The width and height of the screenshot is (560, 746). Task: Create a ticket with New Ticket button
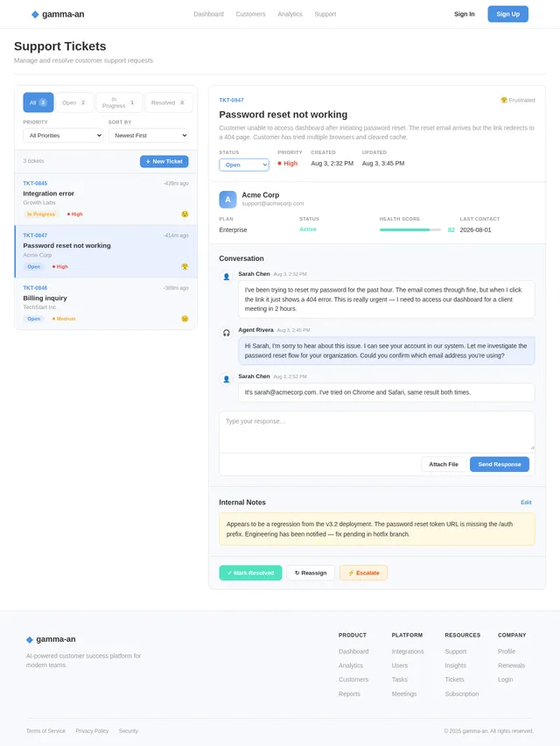(x=164, y=161)
